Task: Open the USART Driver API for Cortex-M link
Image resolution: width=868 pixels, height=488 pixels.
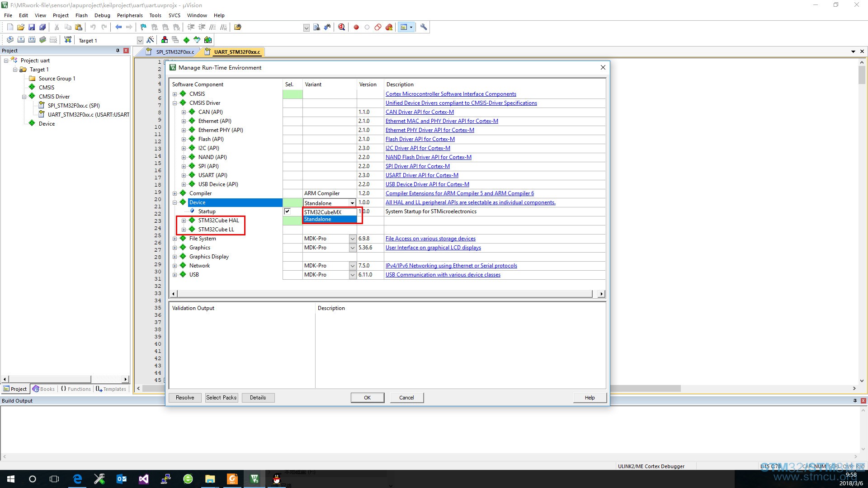Action: [x=422, y=175]
